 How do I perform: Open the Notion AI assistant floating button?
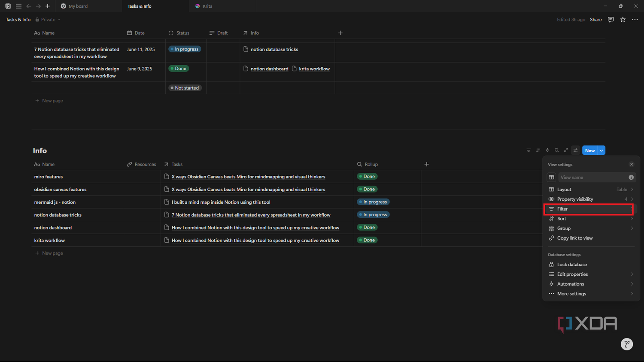click(x=627, y=344)
